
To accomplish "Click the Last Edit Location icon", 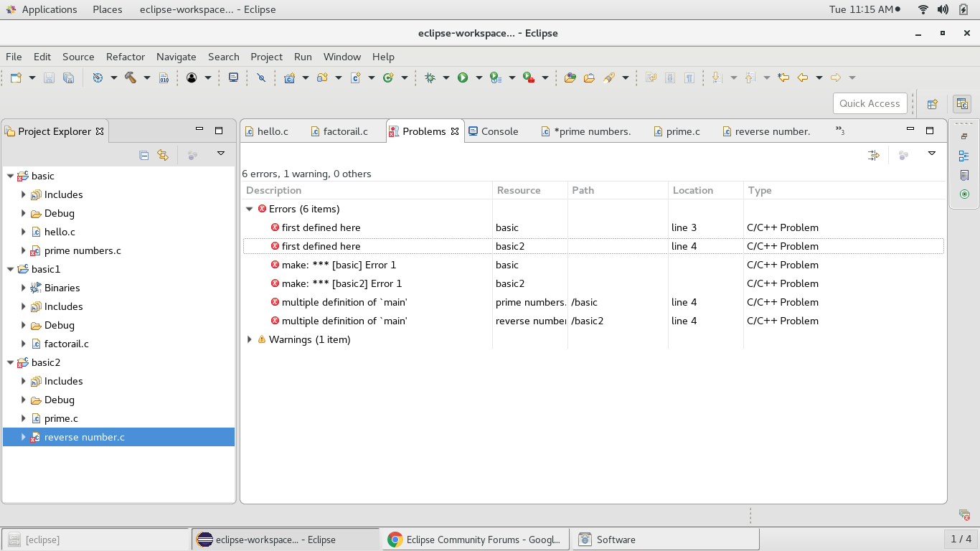I will [x=783, y=77].
